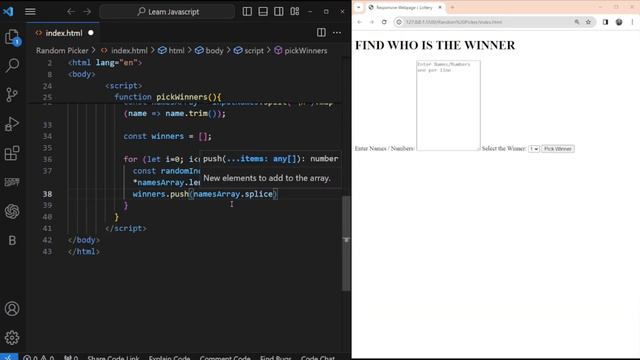Click the 'const winners = [];' line

[x=168, y=136]
